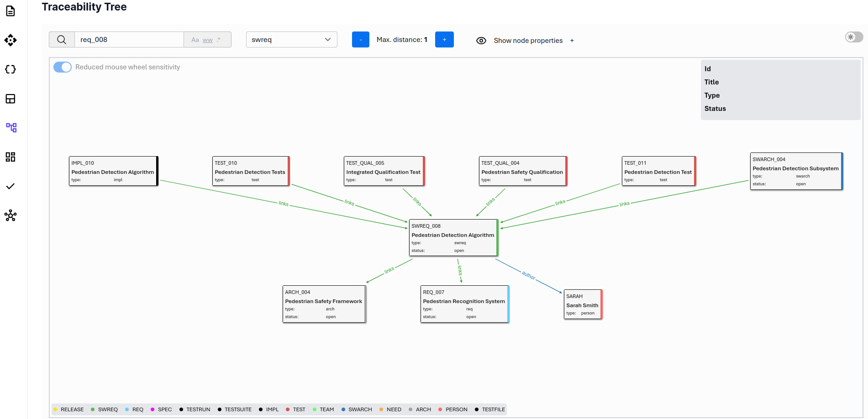868x419 pixels.
Task: Click the TEAM legend entry
Action: 323,409
